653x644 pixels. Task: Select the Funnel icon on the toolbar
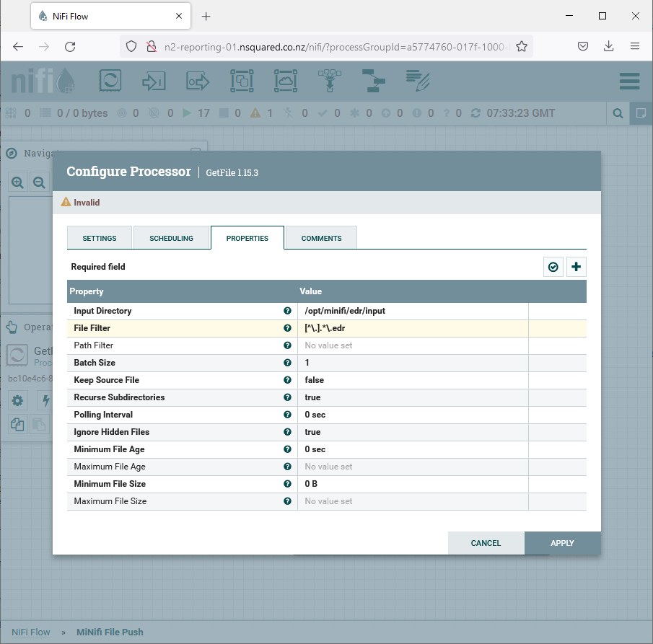330,81
